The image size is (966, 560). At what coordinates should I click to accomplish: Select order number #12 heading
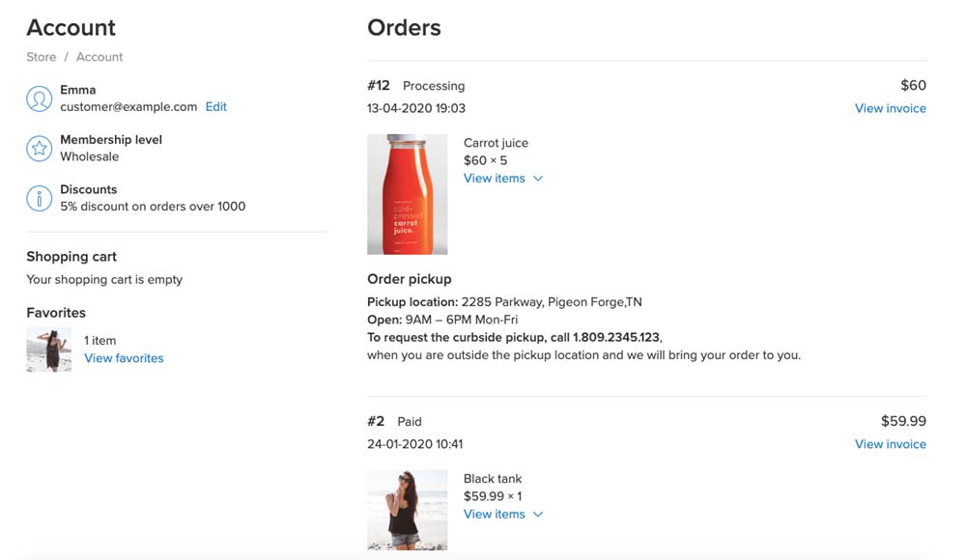coord(379,86)
